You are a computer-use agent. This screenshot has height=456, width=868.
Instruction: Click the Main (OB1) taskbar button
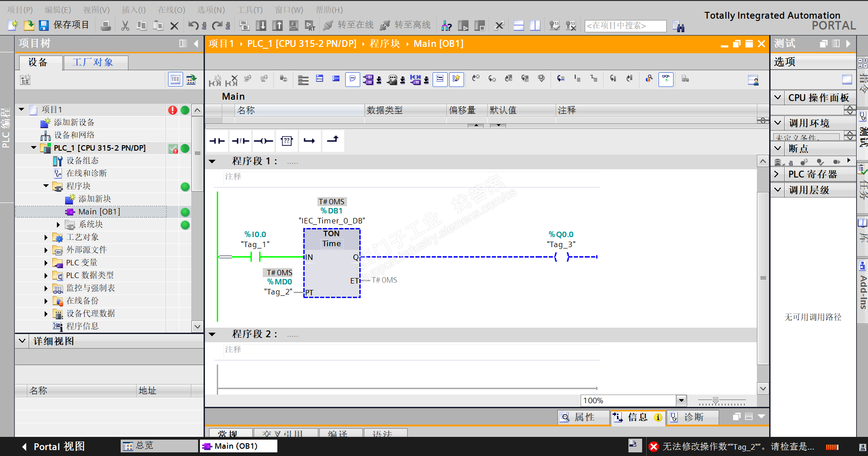[238, 446]
